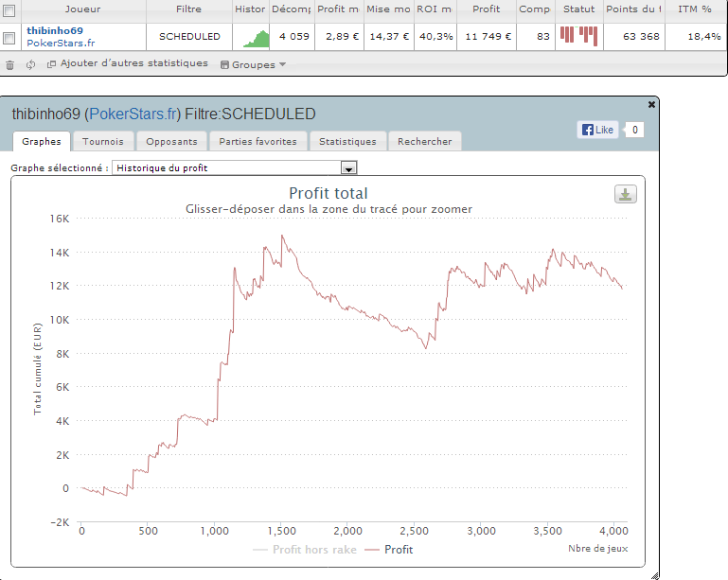
Task: Sort by the Profit column header
Action: (x=486, y=9)
